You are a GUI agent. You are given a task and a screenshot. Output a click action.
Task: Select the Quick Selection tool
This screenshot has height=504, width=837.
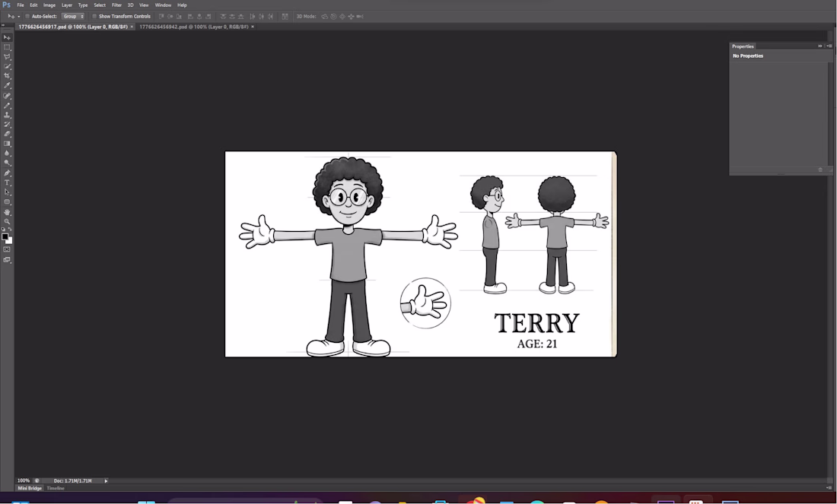pos(7,67)
